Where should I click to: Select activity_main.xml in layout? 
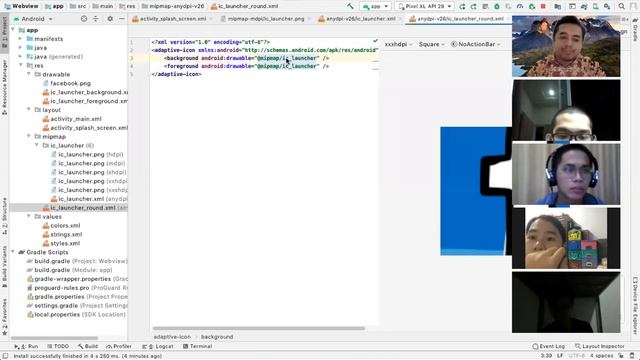(x=72, y=119)
